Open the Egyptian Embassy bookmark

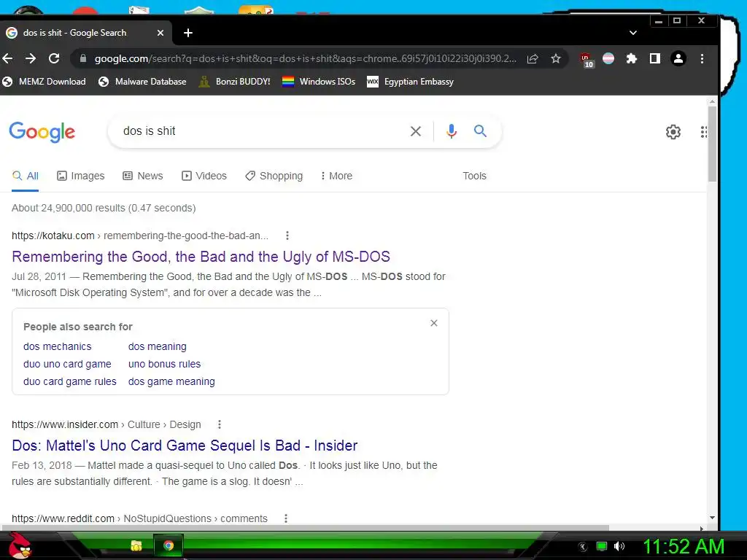coord(410,82)
